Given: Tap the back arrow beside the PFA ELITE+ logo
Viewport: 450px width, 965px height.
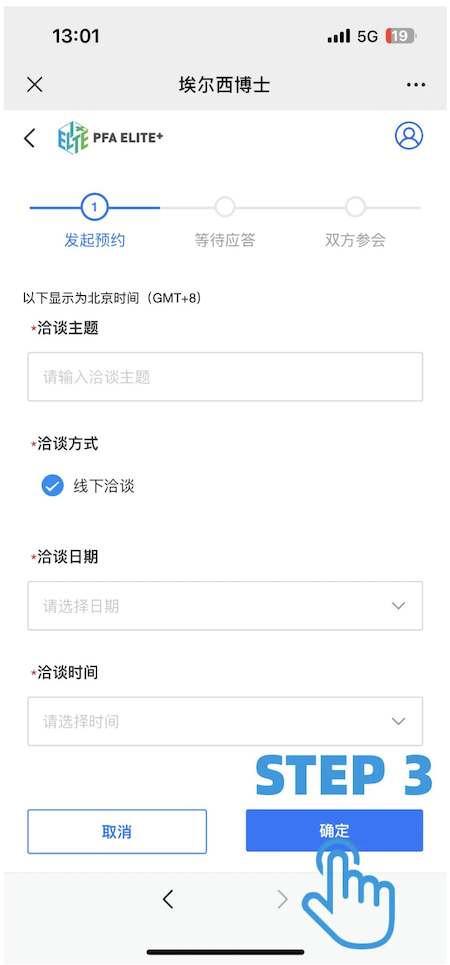Looking at the screenshot, I should pyautogui.click(x=30, y=137).
